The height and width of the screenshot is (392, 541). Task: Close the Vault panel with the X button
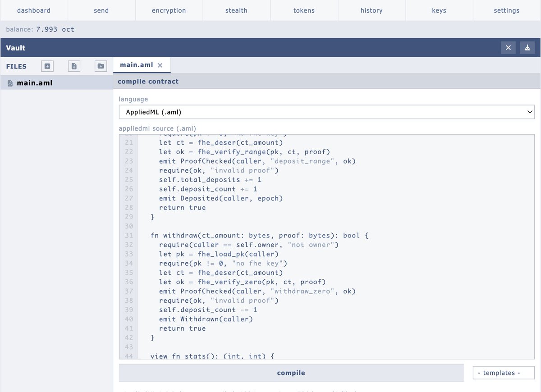[x=508, y=48]
